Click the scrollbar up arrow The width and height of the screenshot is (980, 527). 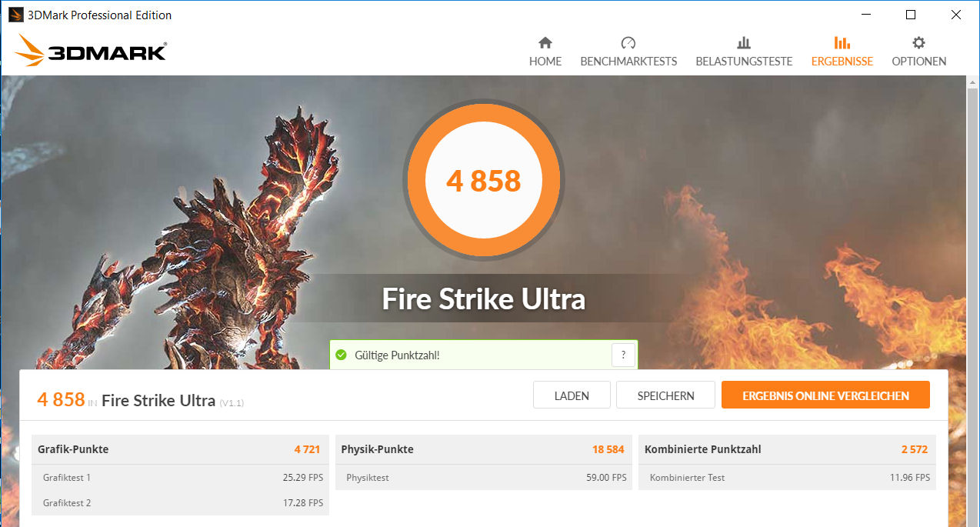(972, 82)
